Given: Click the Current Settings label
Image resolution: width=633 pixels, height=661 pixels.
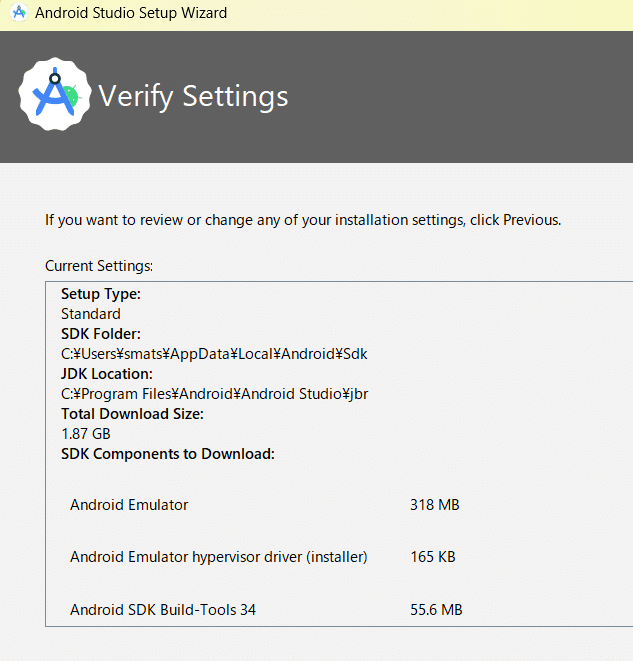Looking at the screenshot, I should (99, 266).
